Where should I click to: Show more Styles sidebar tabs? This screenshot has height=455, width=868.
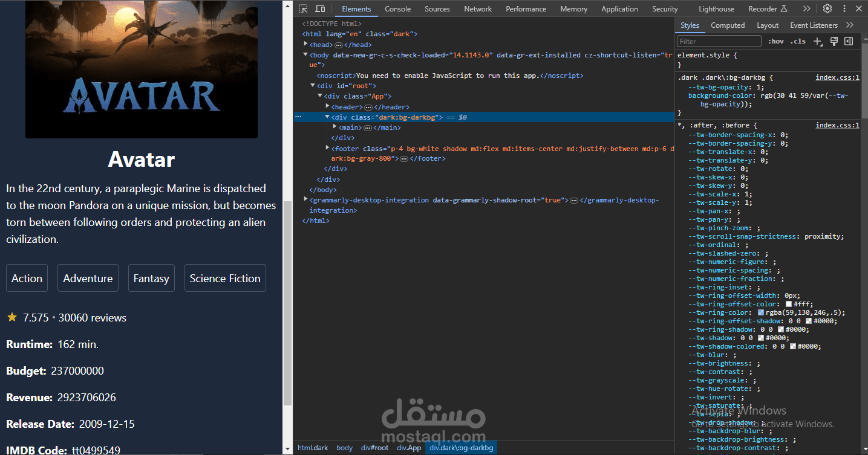pos(850,25)
